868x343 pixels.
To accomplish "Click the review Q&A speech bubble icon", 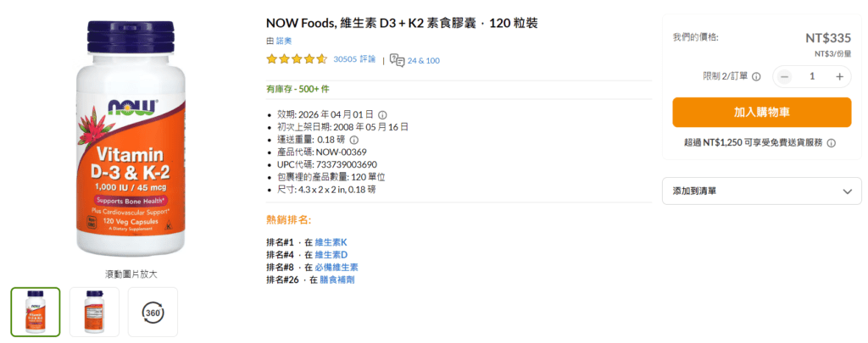I will (397, 60).
